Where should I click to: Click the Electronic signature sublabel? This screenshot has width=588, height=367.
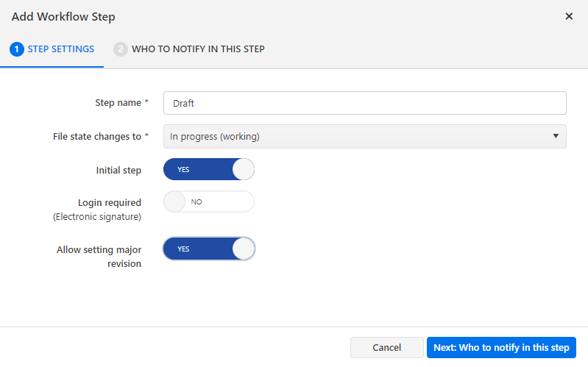97,217
